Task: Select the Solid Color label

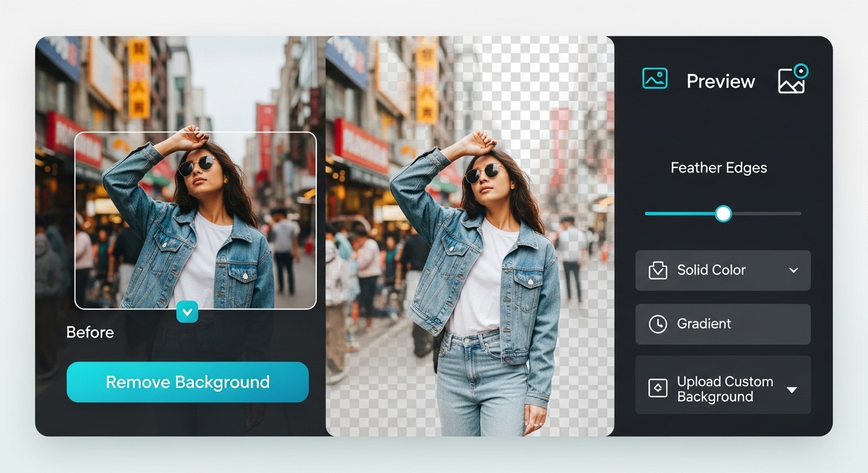Action: point(711,270)
